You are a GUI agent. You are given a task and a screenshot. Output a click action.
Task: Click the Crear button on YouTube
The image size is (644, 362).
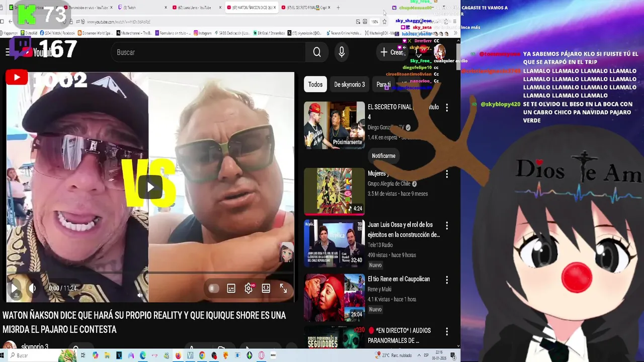[392, 52]
